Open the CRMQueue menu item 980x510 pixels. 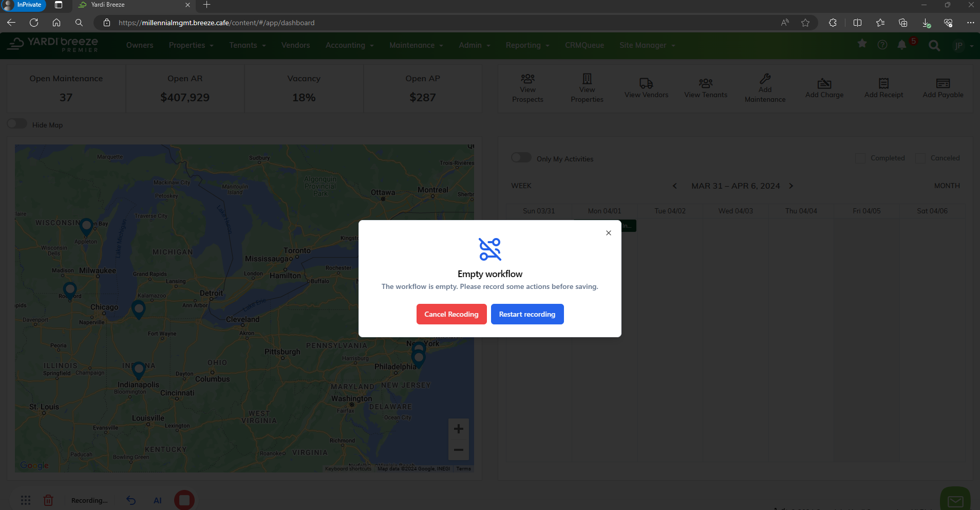click(584, 45)
